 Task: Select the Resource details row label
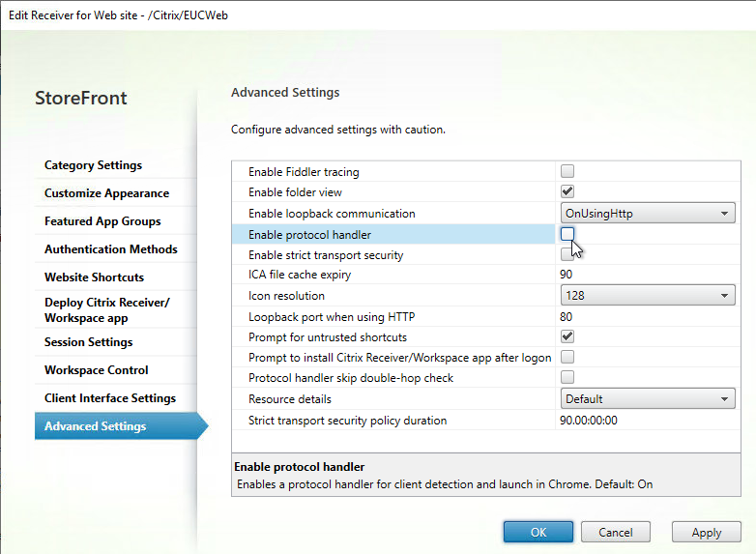(x=290, y=399)
